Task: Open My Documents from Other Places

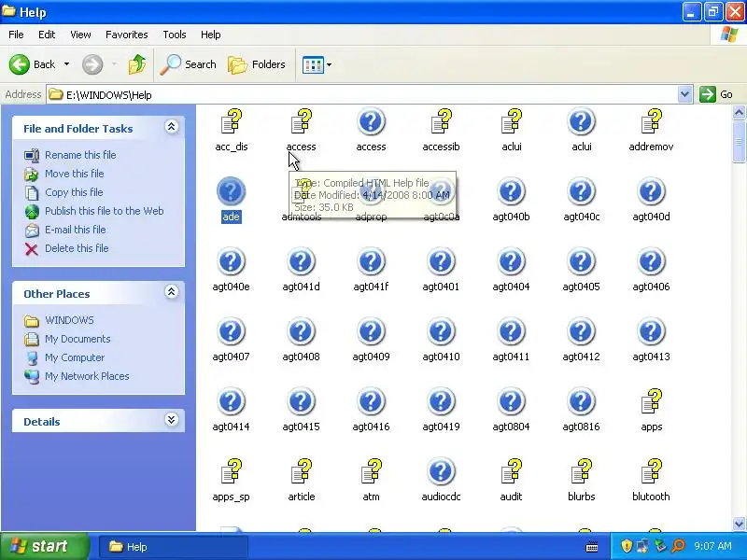Action: 78,339
